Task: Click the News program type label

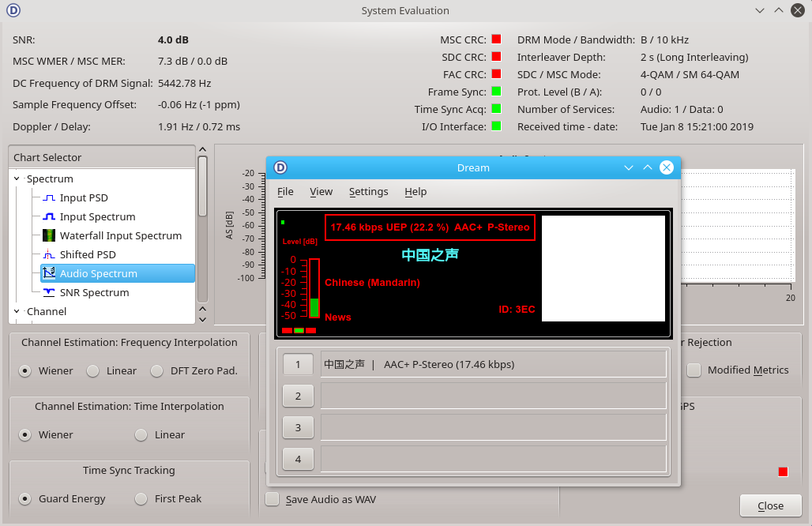Action: (337, 317)
